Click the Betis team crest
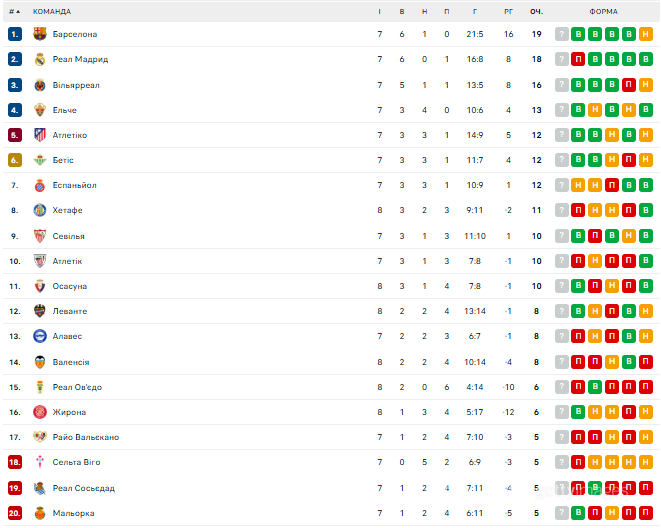661x528 pixels. [x=40, y=160]
